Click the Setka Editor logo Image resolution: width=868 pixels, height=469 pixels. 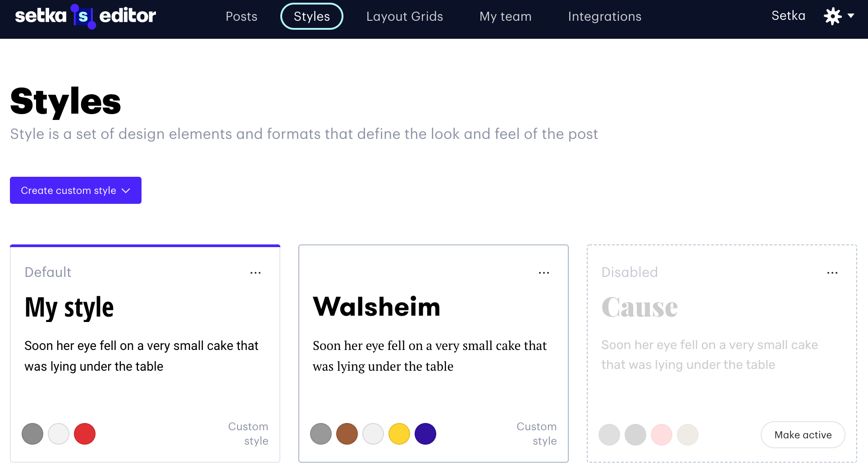click(x=86, y=16)
